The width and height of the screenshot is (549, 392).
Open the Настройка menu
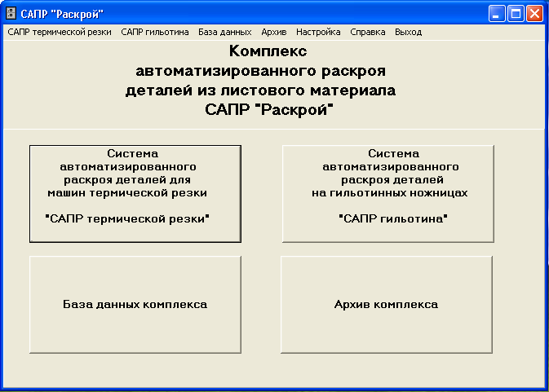click(318, 32)
